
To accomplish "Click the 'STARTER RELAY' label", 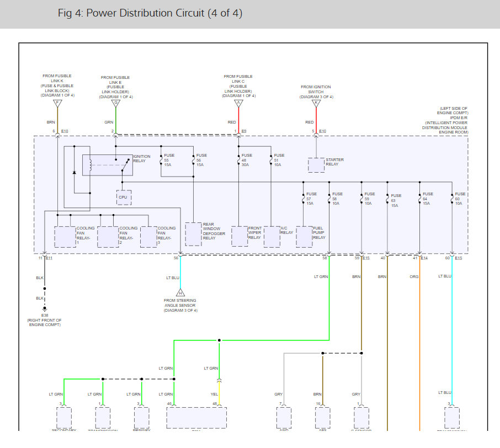I will point(334,162).
